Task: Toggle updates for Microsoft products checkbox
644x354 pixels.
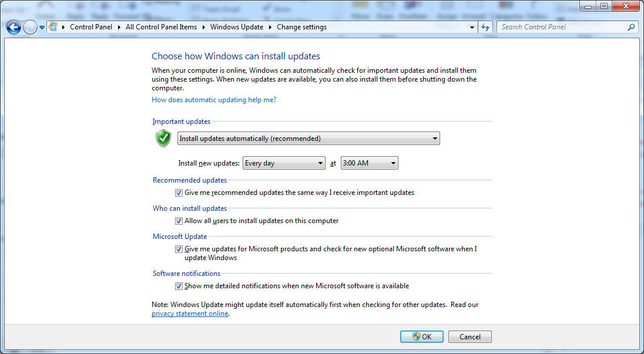Action: click(x=179, y=249)
